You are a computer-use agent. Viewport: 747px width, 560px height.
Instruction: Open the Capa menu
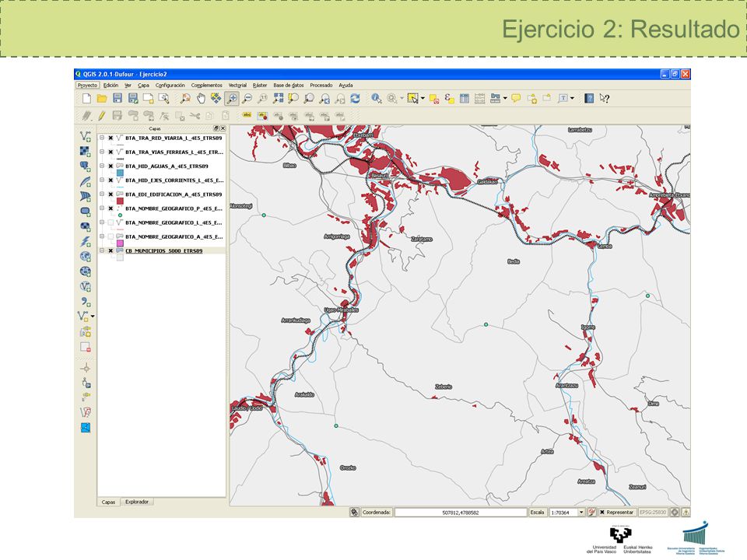click(143, 86)
